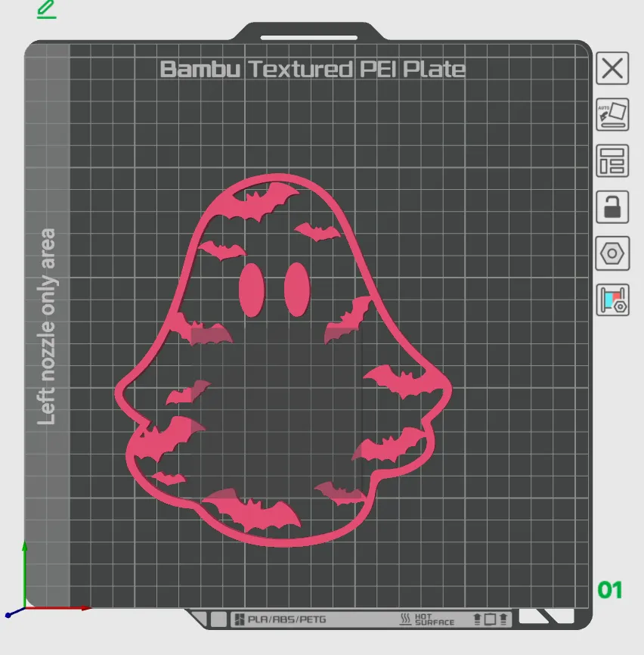Auto-orient objects on the plate
This screenshot has width=644, height=655.
[x=611, y=114]
